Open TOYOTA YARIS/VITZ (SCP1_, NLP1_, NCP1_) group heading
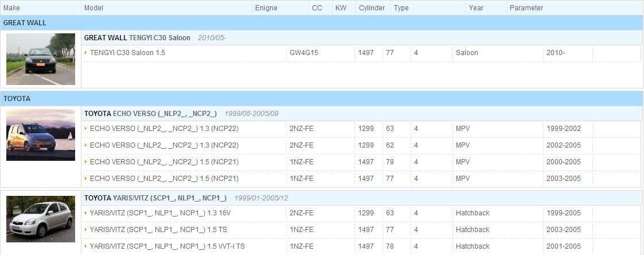 (x=155, y=198)
